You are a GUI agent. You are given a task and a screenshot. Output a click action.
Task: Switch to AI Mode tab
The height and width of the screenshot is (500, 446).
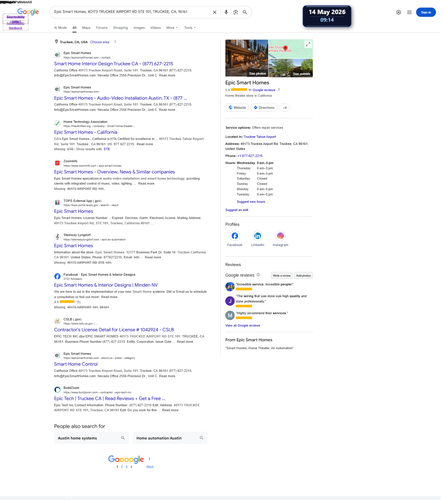pyautogui.click(x=61, y=28)
